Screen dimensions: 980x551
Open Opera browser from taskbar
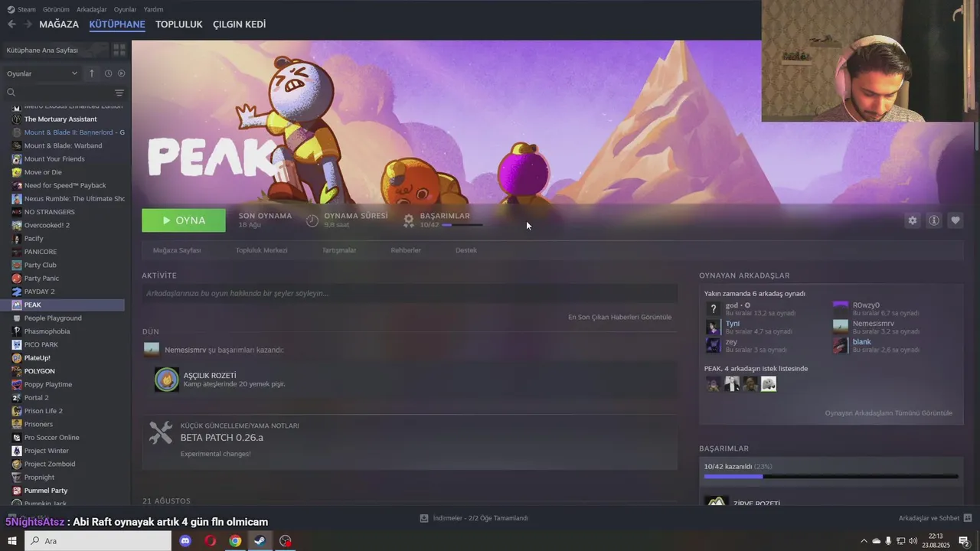tap(210, 541)
